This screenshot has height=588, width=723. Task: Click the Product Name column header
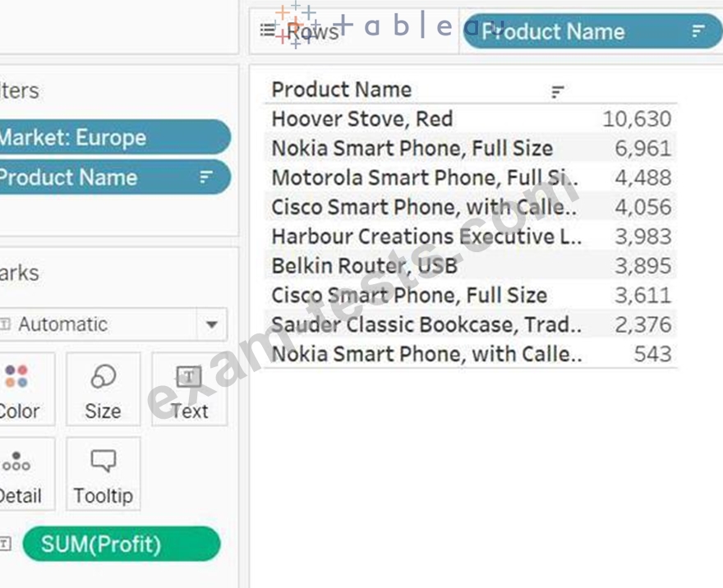[x=341, y=90]
